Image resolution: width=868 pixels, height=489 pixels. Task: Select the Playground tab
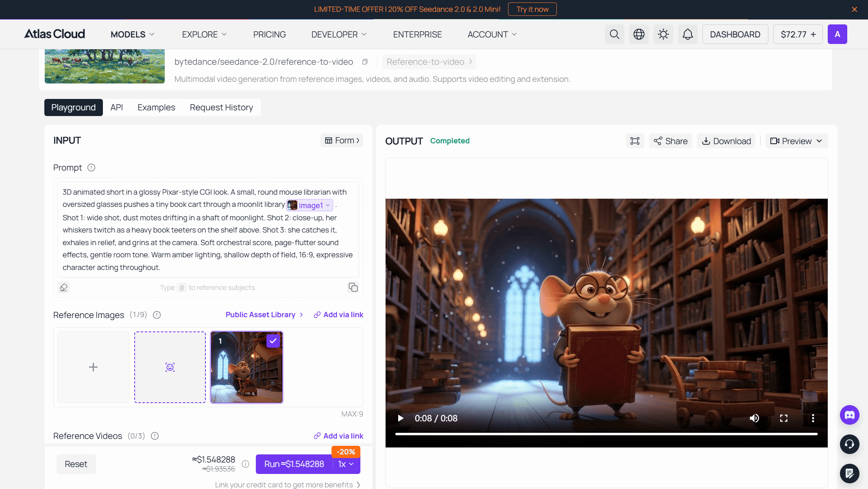74,107
